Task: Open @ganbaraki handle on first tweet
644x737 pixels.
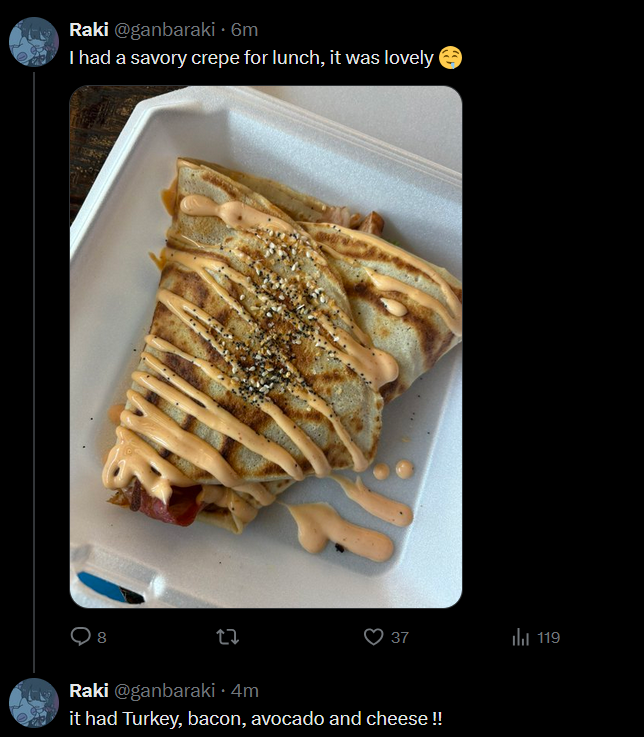Action: 165,30
